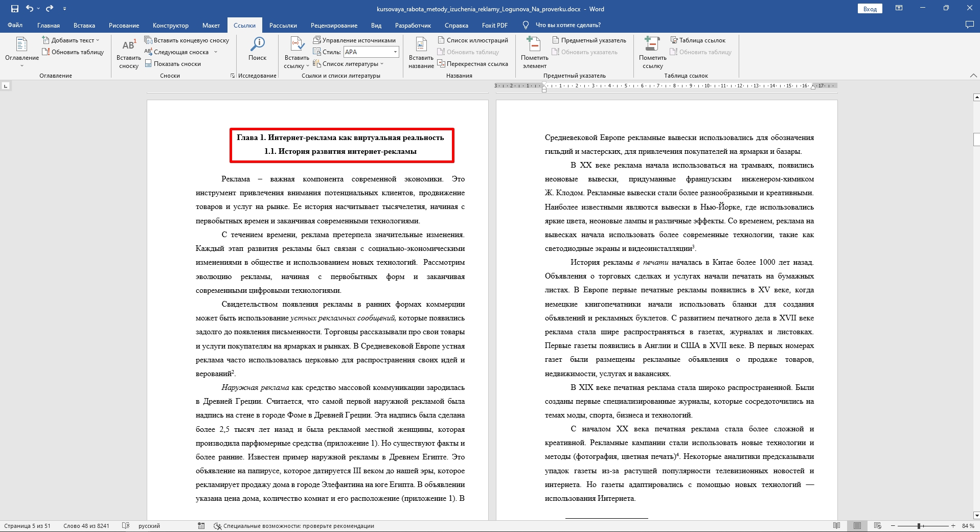Screen dimensions: 980x532
Task: Click the macro recording icon in status bar
Action: tap(201, 526)
